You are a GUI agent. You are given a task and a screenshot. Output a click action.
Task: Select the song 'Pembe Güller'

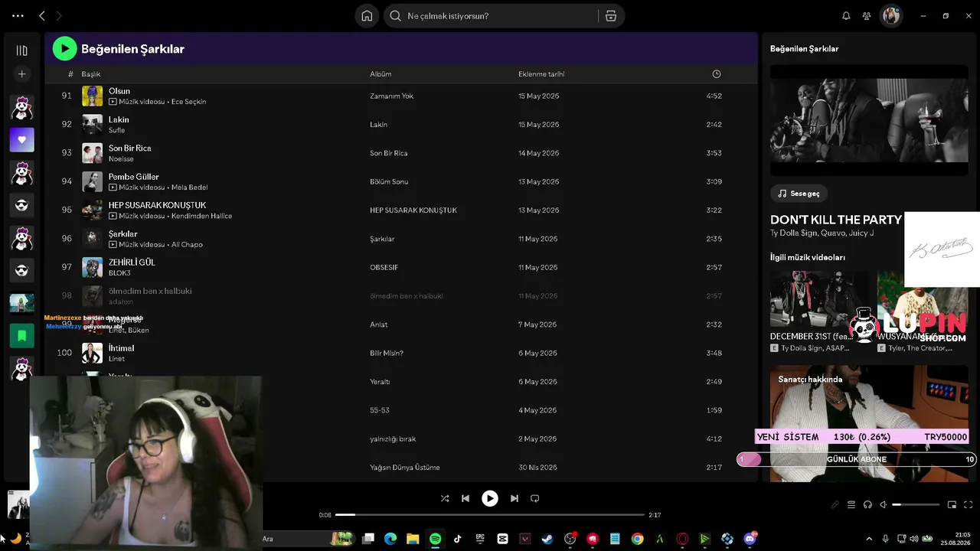click(134, 177)
